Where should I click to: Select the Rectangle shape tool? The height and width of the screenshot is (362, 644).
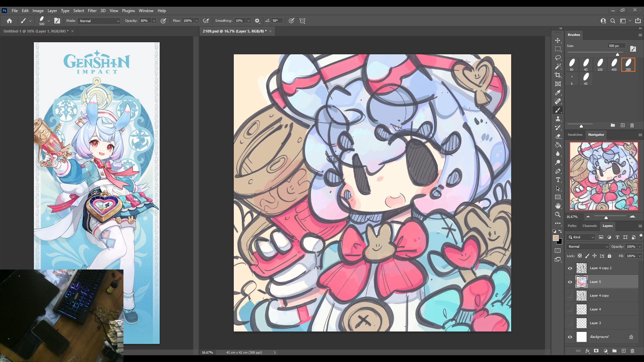point(558,197)
